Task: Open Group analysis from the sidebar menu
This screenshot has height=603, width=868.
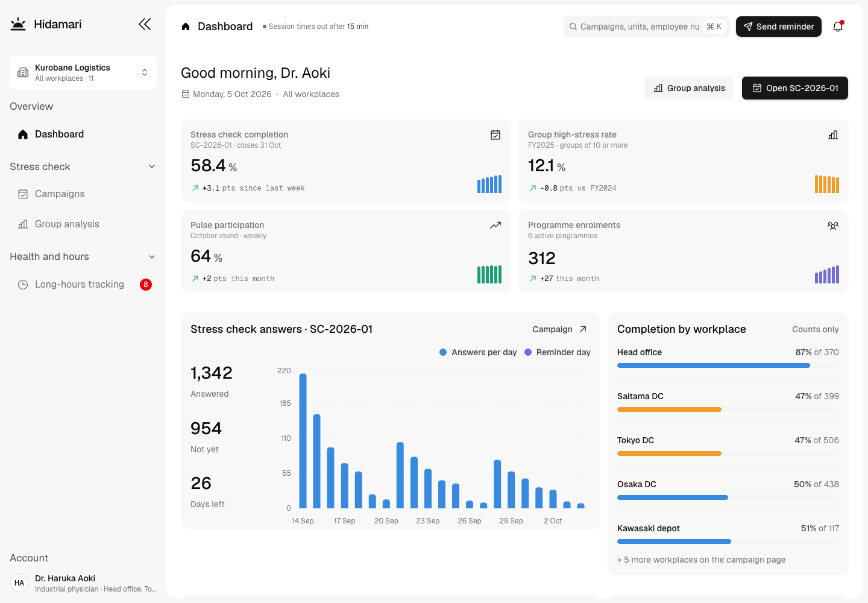Action: 83,224
